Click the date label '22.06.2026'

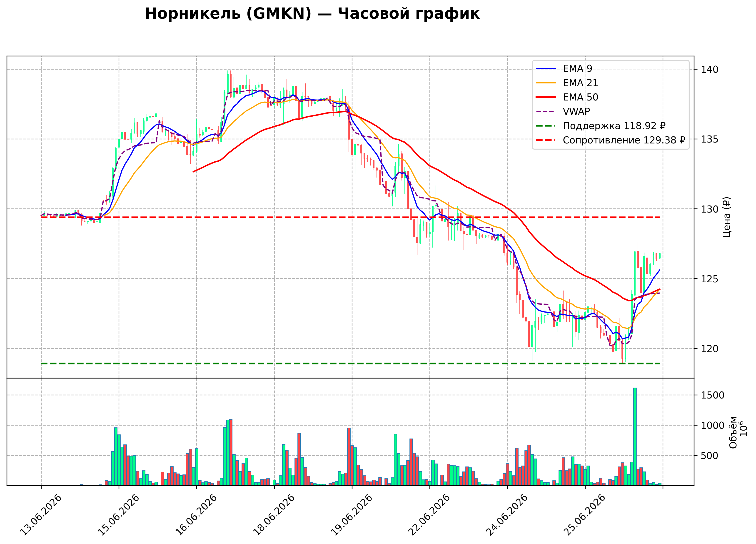pyautogui.click(x=429, y=515)
